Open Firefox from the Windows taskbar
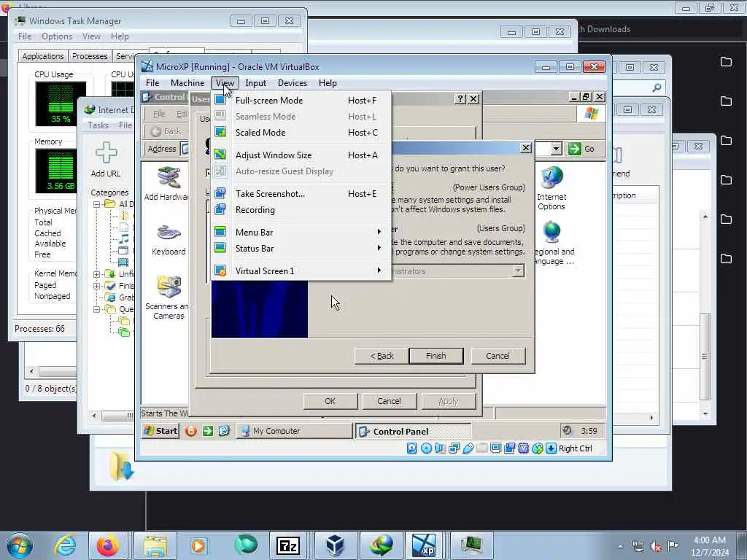The image size is (747, 560). click(x=108, y=545)
